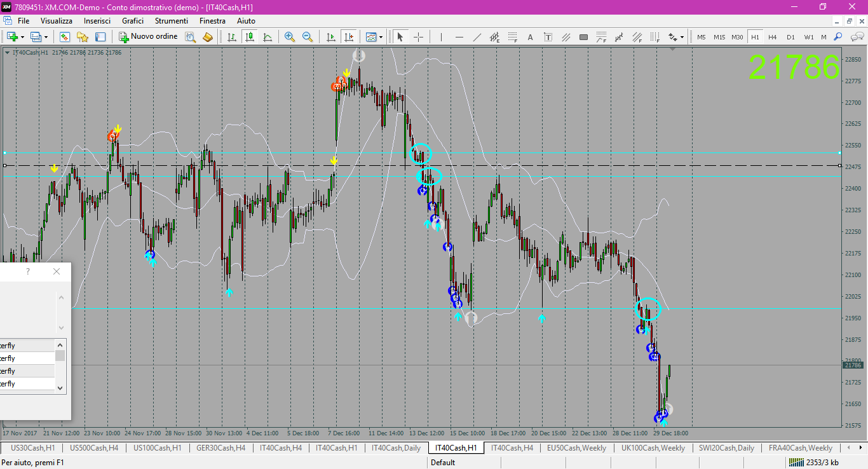Open the Aiuto menu

(x=246, y=21)
